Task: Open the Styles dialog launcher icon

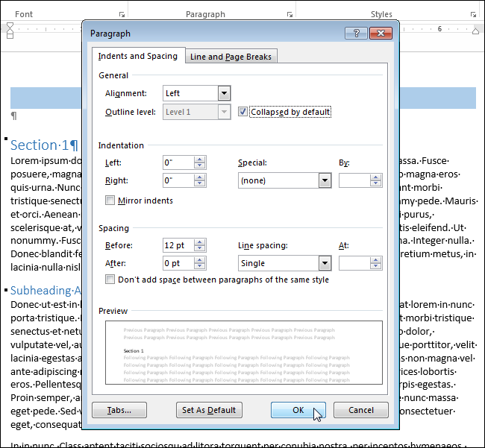Action: pos(473,14)
